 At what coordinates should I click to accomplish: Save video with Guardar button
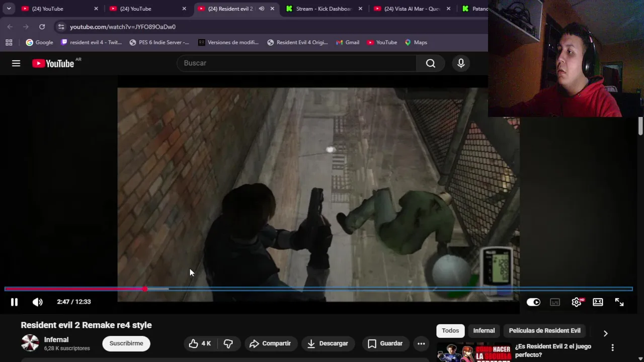[385, 343]
